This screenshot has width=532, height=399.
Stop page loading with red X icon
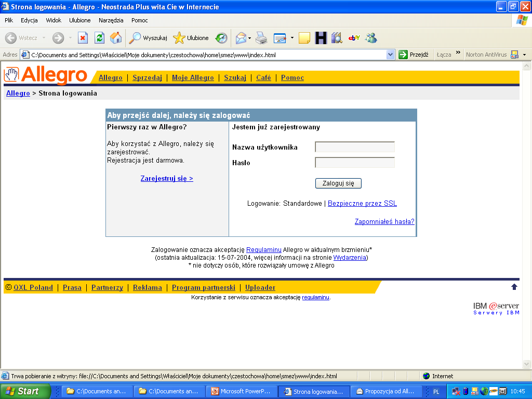click(83, 38)
